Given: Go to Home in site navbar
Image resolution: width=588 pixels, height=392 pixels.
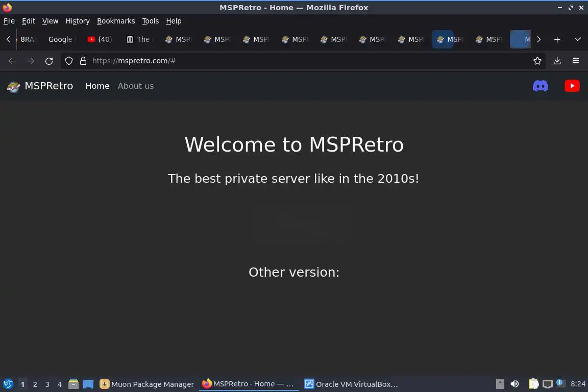Looking at the screenshot, I should pyautogui.click(x=97, y=86).
